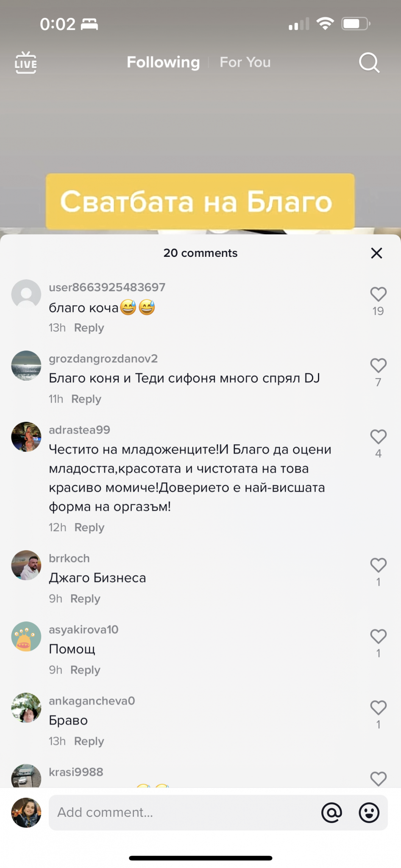Image resolution: width=401 pixels, height=868 pixels.
Task: Switch to the For You tab
Action: click(x=245, y=62)
